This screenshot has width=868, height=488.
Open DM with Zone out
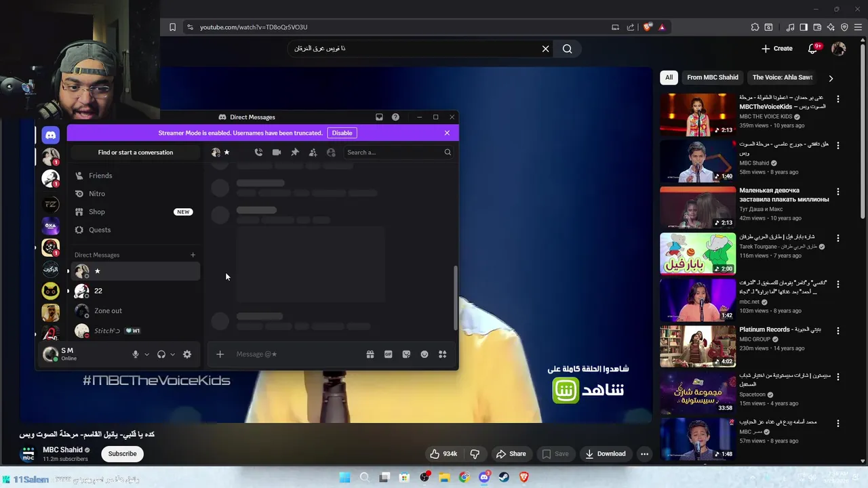coord(134,311)
